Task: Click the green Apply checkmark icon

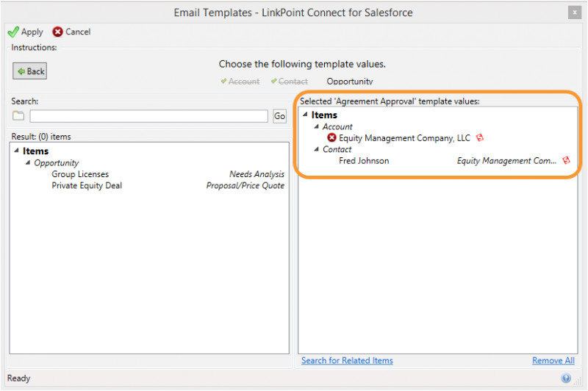Action: click(x=13, y=32)
